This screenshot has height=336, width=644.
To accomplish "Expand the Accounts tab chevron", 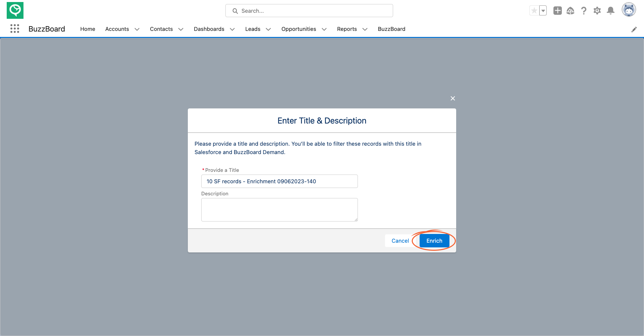I will coord(137,29).
